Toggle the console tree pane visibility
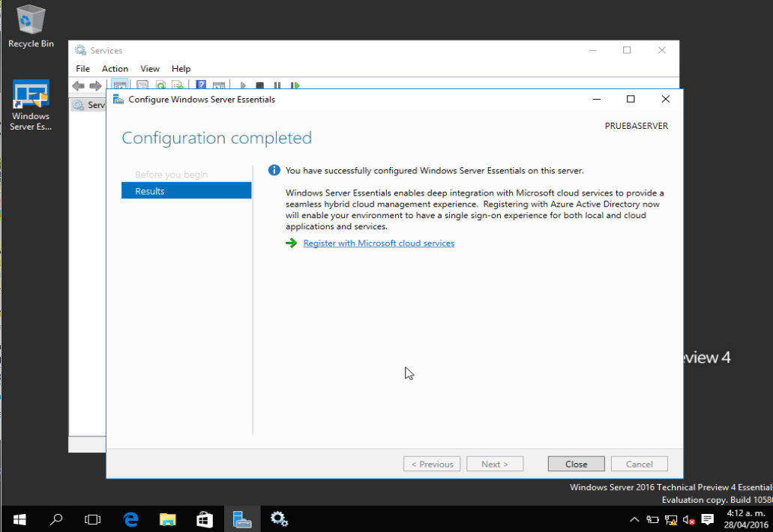 (120, 85)
